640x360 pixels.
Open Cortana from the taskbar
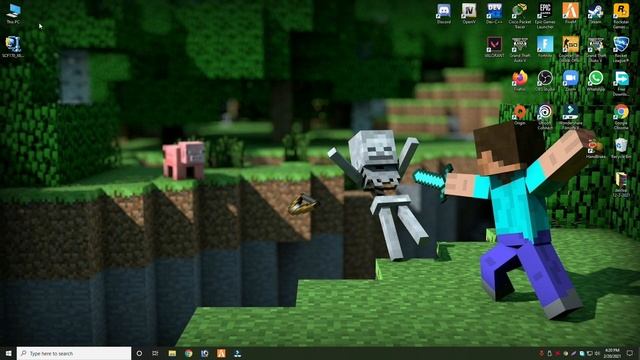(x=139, y=353)
